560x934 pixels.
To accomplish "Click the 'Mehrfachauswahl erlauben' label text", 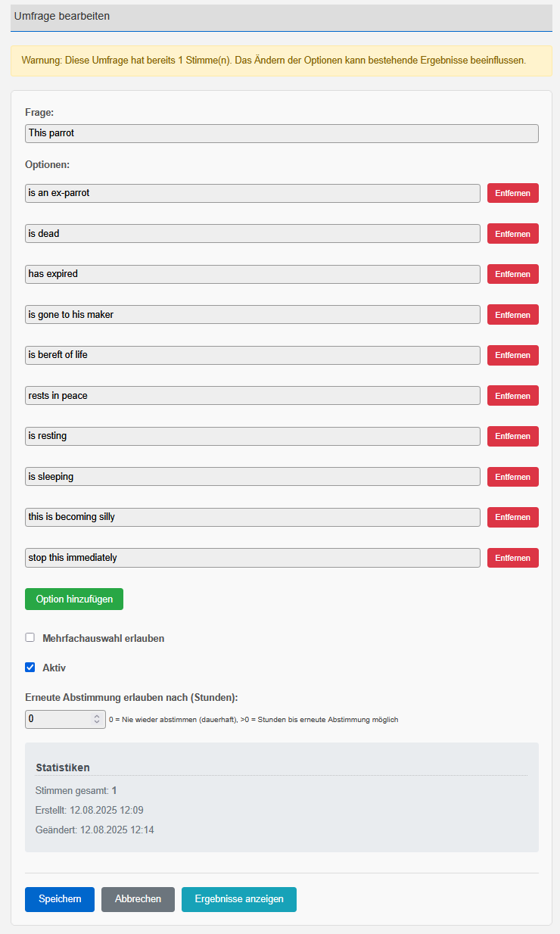I will tap(104, 638).
